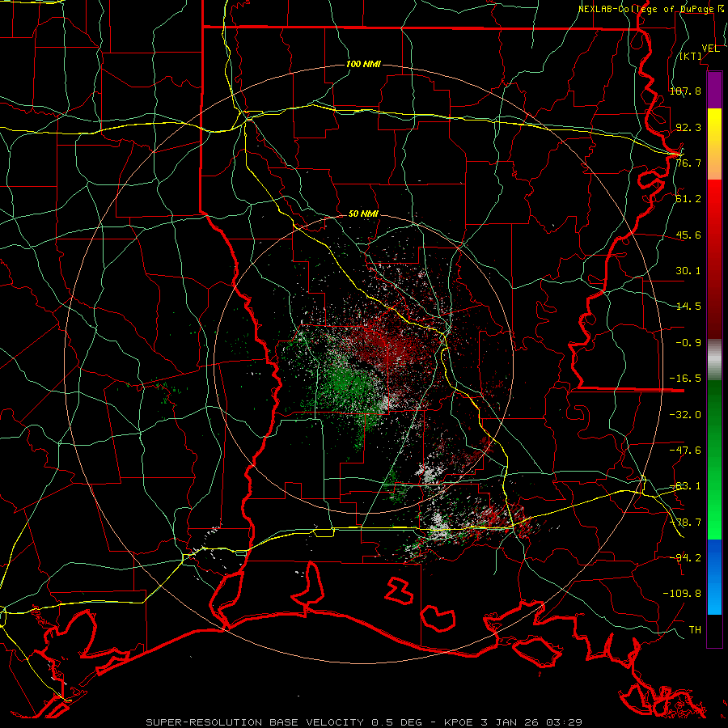Click the 100 NMI range ring label
Screen dimensions: 728x728
tap(363, 64)
